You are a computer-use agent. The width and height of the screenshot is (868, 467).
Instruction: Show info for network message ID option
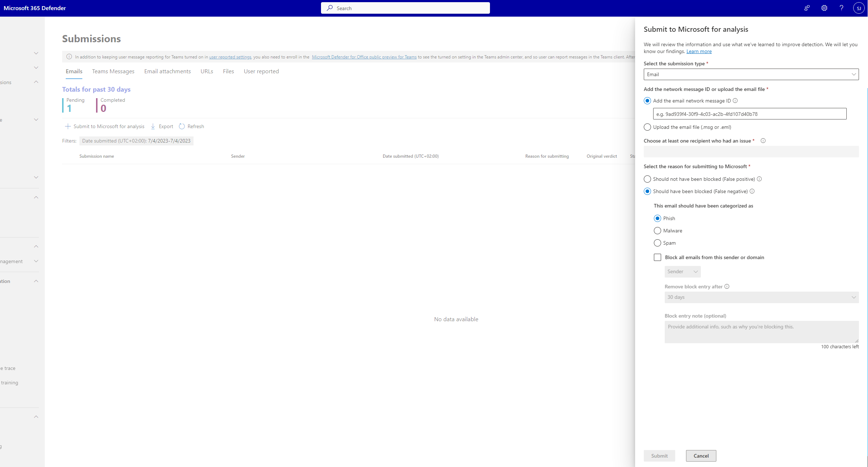(735, 101)
